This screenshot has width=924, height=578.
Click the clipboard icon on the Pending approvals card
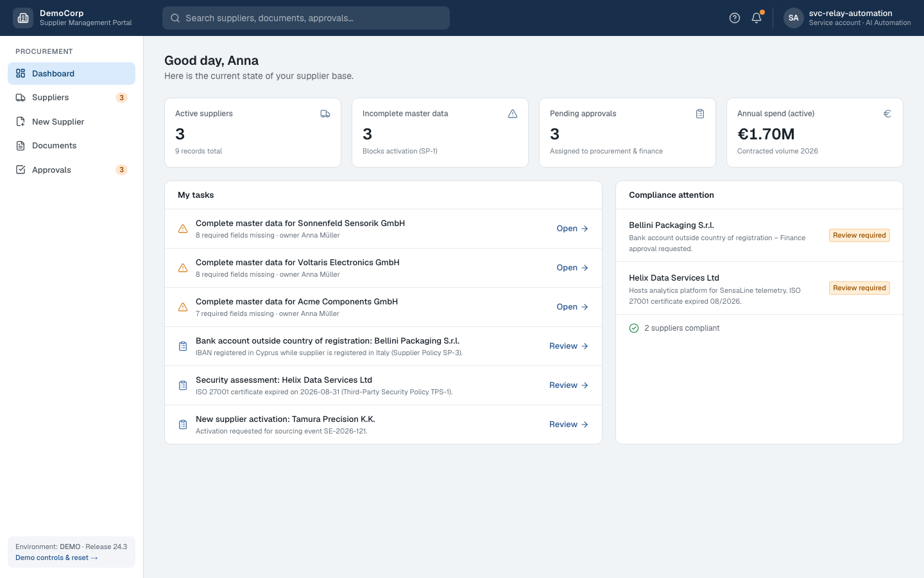[700, 114]
